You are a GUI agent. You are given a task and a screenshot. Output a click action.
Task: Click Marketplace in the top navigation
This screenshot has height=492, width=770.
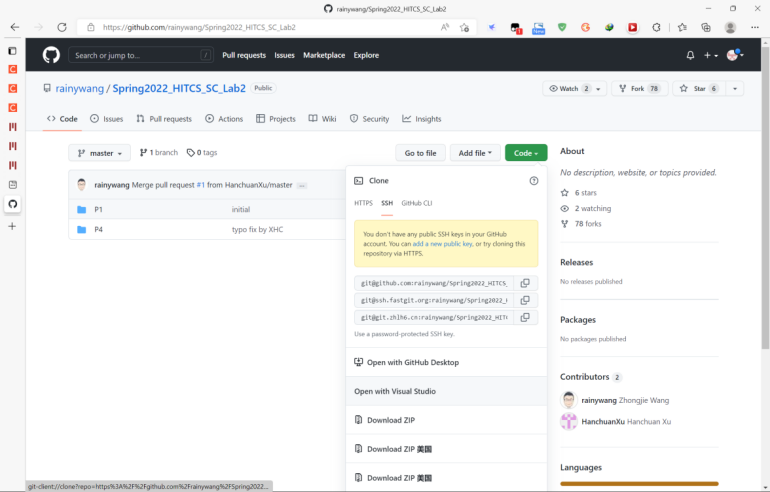[324, 55]
